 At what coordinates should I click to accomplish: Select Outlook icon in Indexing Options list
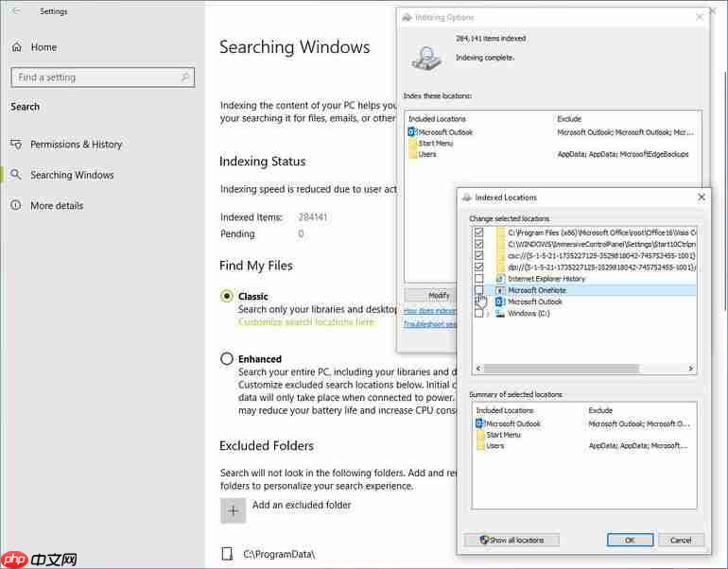coord(412,132)
